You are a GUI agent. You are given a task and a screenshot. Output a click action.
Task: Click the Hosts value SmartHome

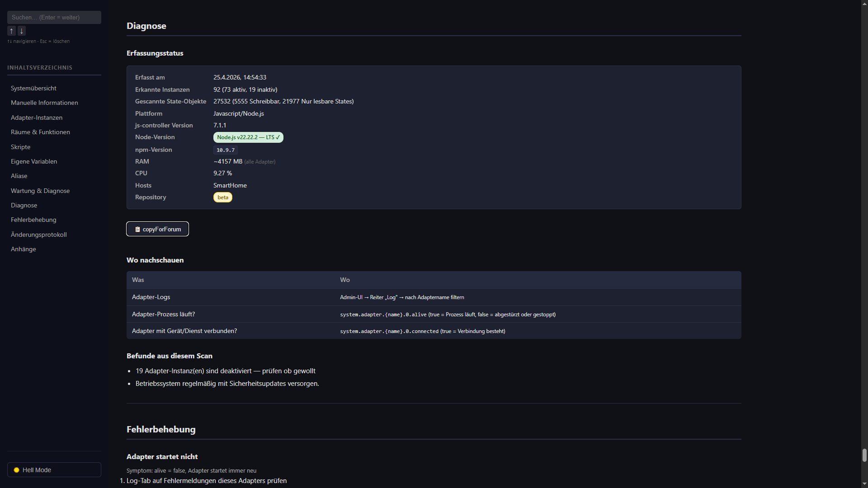tap(230, 185)
